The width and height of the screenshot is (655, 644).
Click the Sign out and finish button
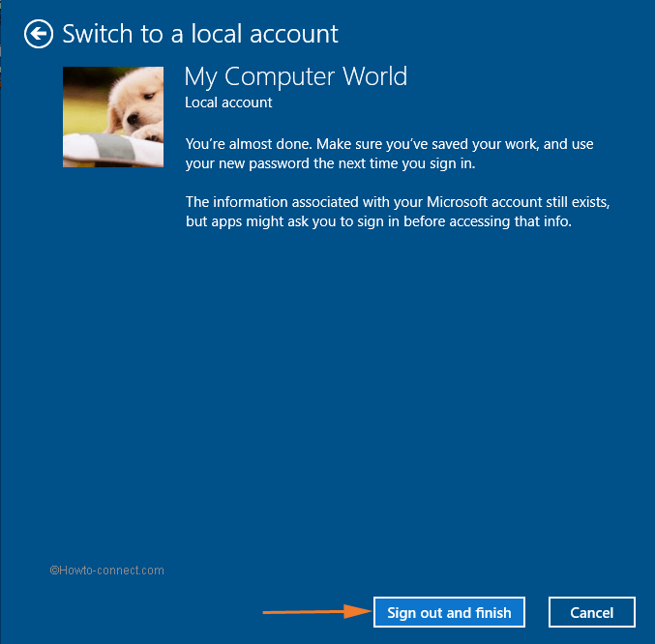(449, 612)
